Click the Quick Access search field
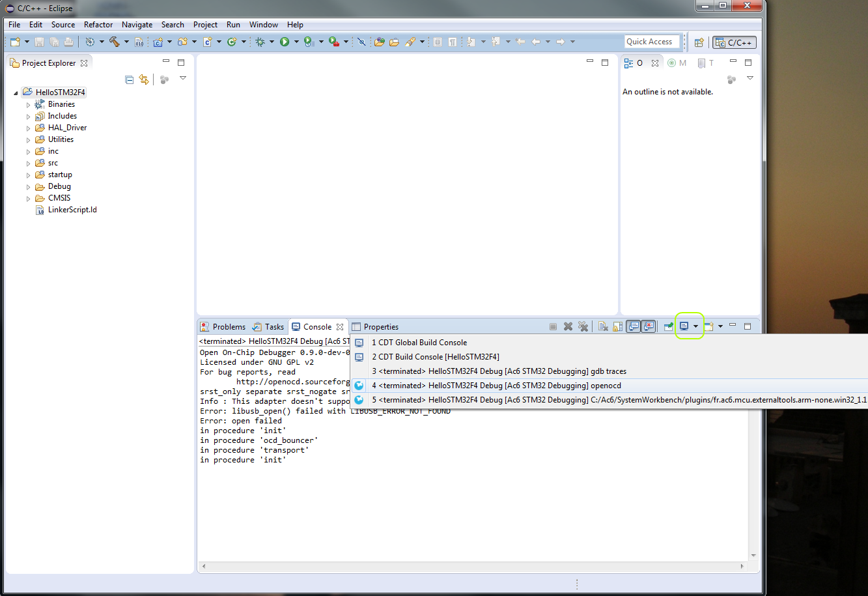 (651, 42)
